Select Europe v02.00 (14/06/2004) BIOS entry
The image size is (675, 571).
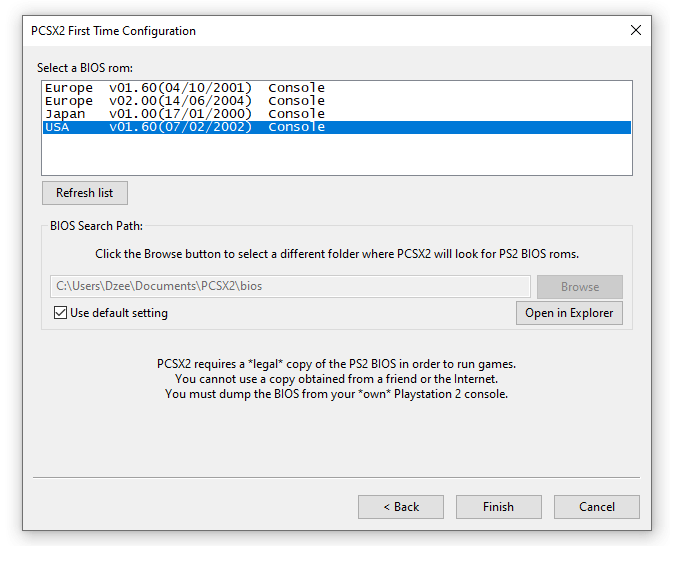(x=337, y=101)
